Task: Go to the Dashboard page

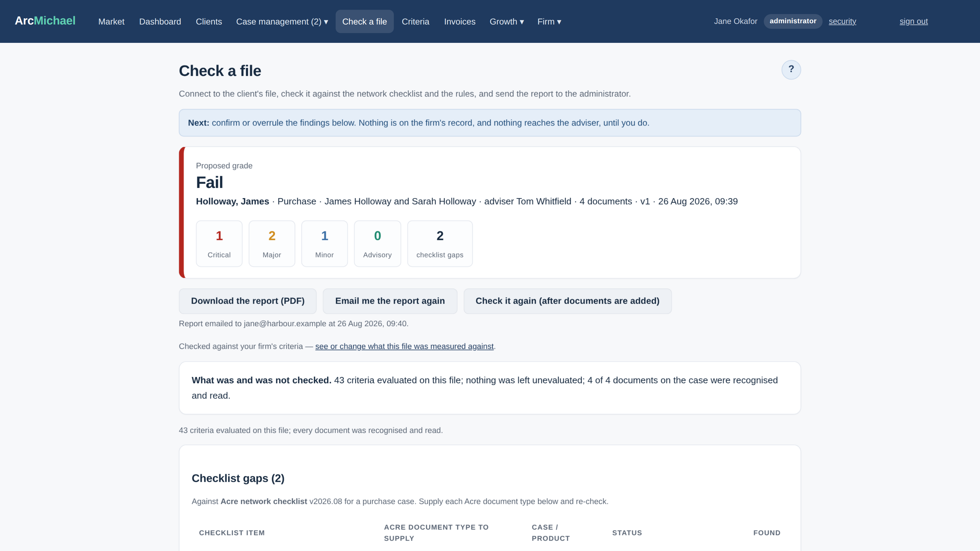Action: pyautogui.click(x=160, y=22)
